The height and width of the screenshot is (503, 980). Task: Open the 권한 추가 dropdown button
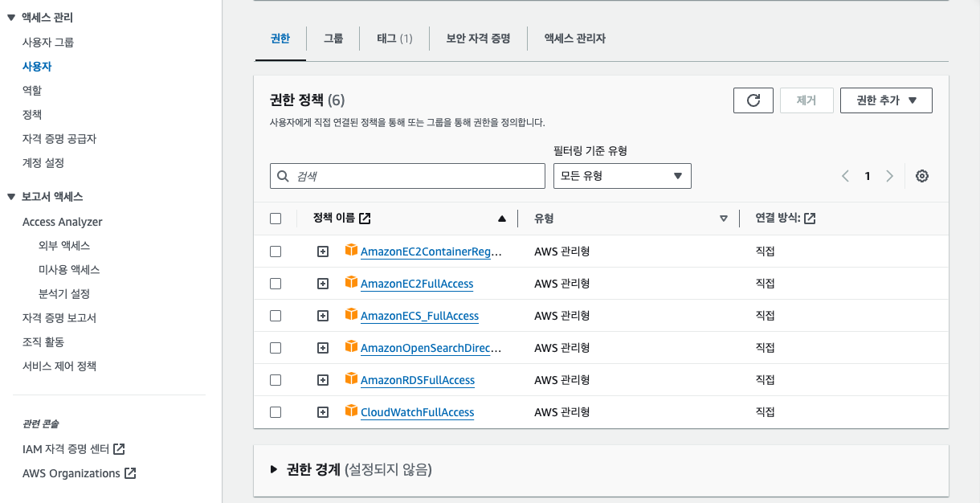coord(886,100)
